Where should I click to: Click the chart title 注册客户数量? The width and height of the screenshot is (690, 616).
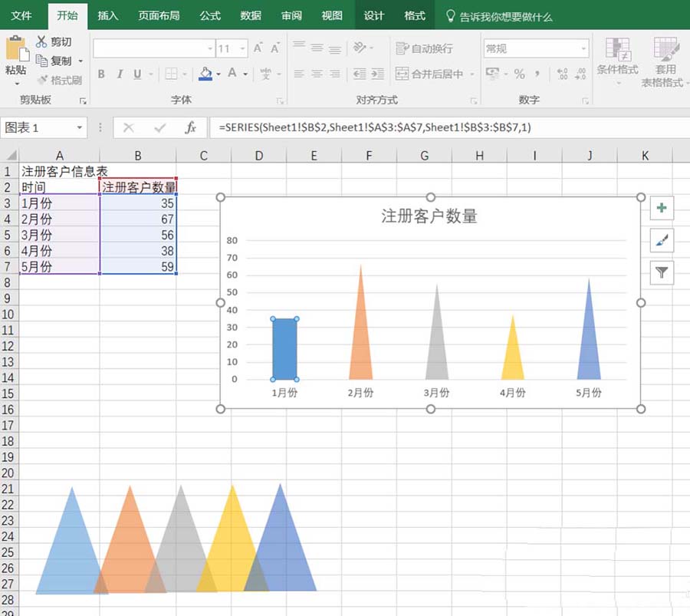(x=429, y=216)
